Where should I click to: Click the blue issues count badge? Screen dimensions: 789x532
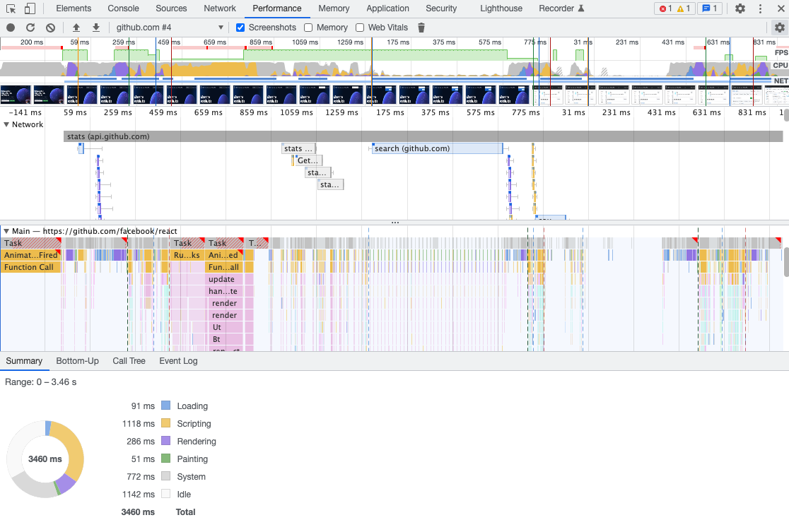[710, 8]
